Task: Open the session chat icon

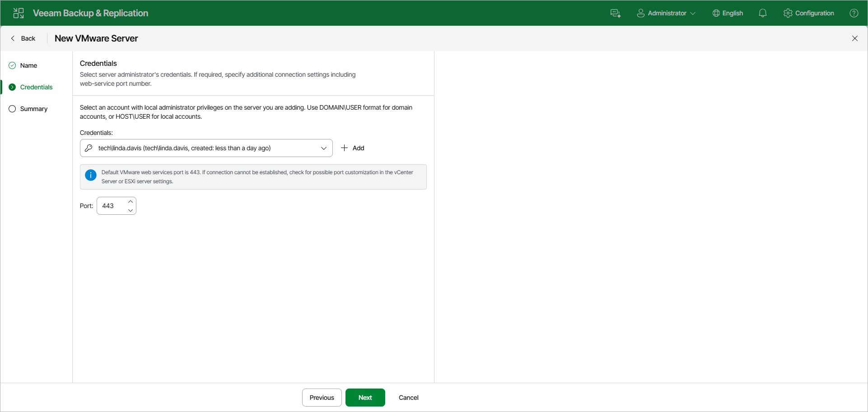Action: pyautogui.click(x=616, y=13)
